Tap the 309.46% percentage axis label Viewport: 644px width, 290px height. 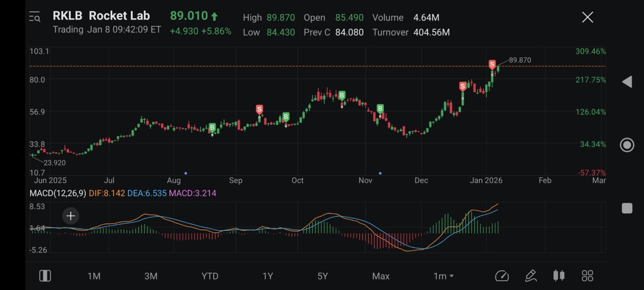pyautogui.click(x=590, y=51)
